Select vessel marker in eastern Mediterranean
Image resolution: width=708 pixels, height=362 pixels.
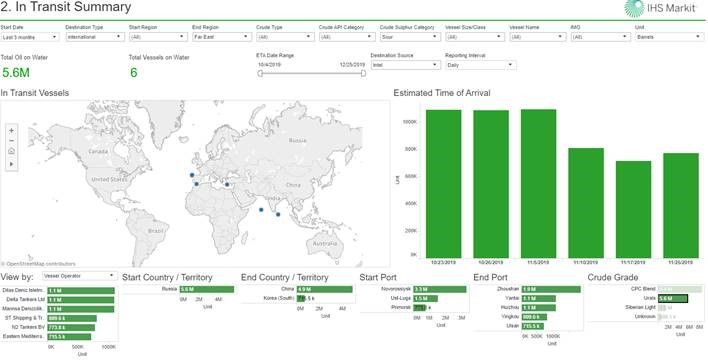[x=227, y=184]
